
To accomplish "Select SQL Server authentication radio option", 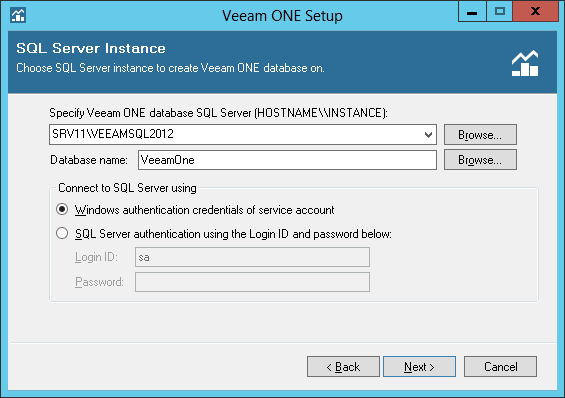I will pyautogui.click(x=62, y=233).
